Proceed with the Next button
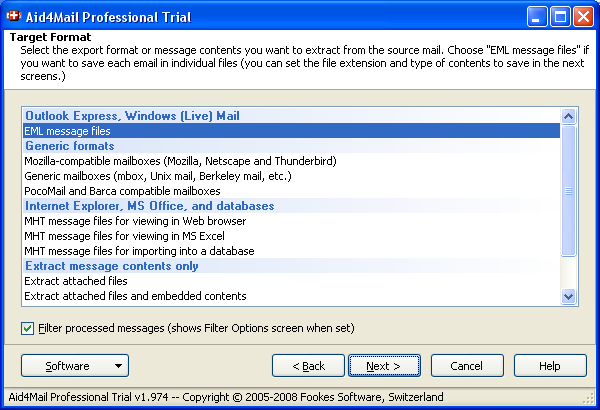The width and height of the screenshot is (600, 410). click(x=384, y=366)
